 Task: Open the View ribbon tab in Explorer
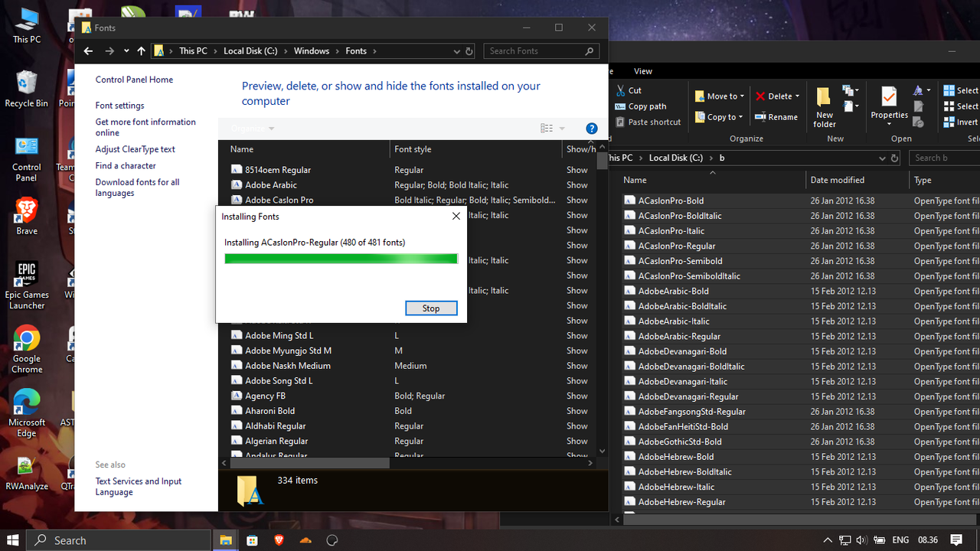(x=643, y=71)
